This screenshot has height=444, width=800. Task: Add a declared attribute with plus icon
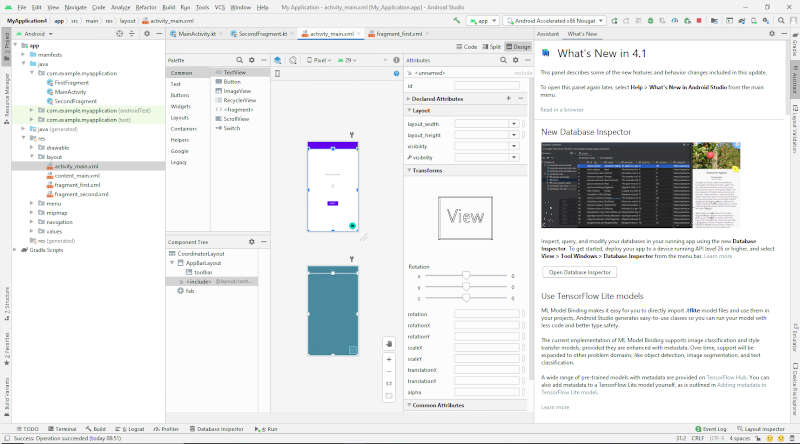point(509,98)
